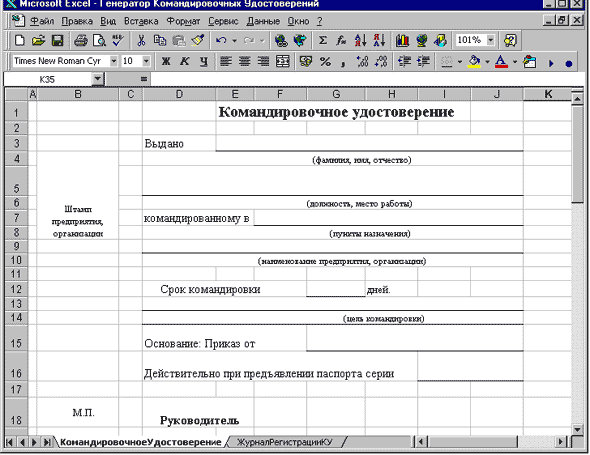This screenshot has height=455, width=590.
Task: Open Print Preview icon
Action: (99, 40)
